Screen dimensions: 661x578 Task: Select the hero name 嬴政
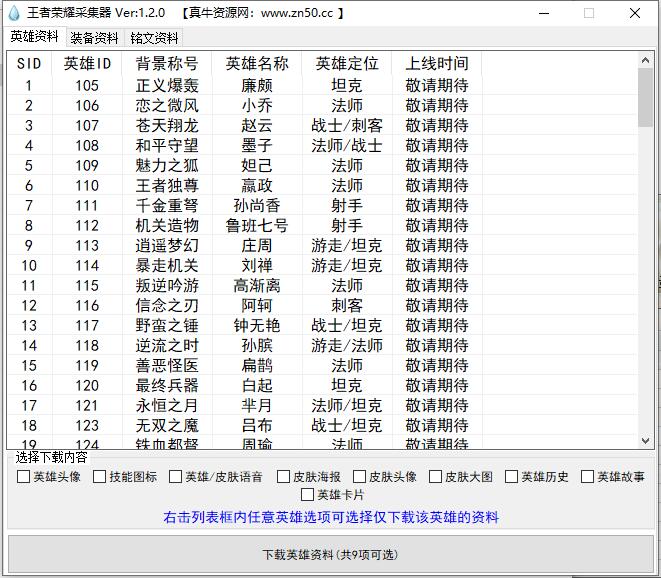point(257,185)
